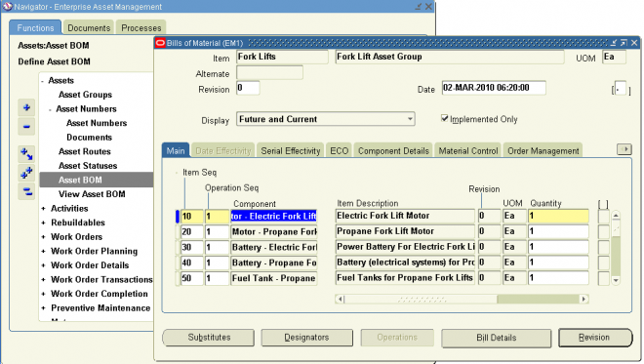Open the Order Management tab
This screenshot has width=644, height=364.
pyautogui.click(x=543, y=151)
